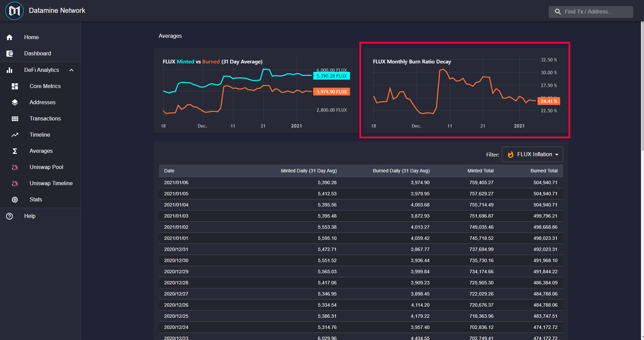Select the 2021/01/06 date cell
The image size is (644, 340).
click(176, 183)
